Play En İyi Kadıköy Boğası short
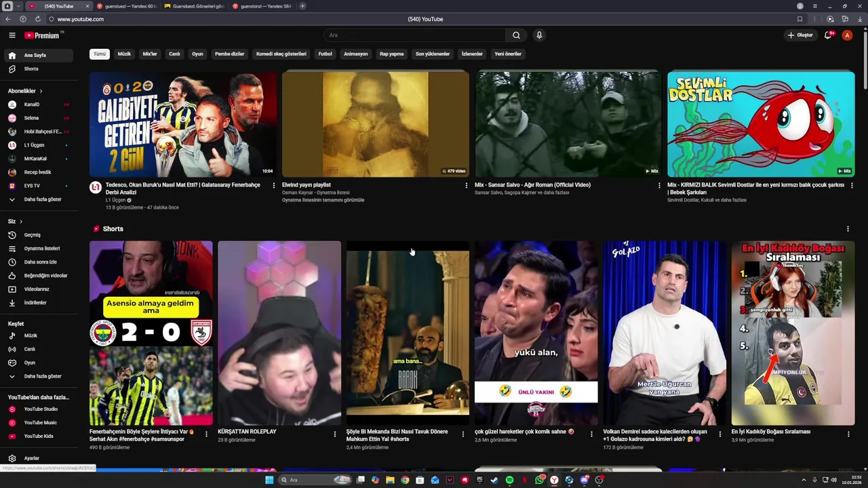This screenshot has width=868, height=488. pos(793,333)
